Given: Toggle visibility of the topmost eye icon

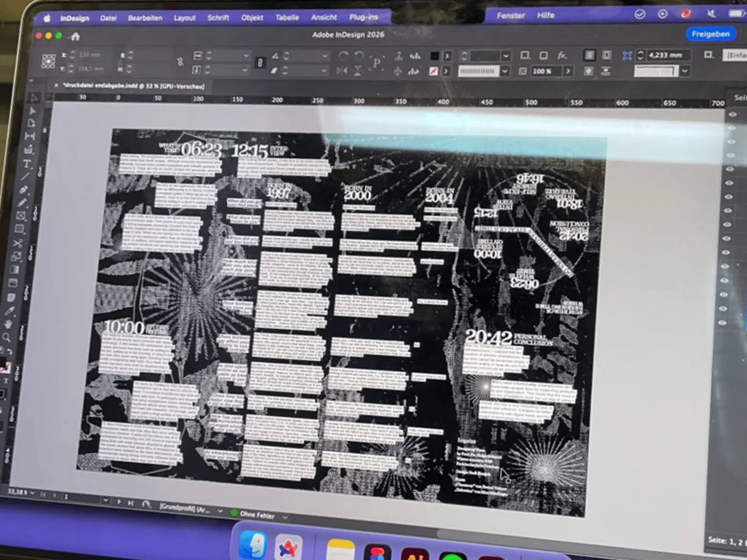Looking at the screenshot, I should (733, 114).
